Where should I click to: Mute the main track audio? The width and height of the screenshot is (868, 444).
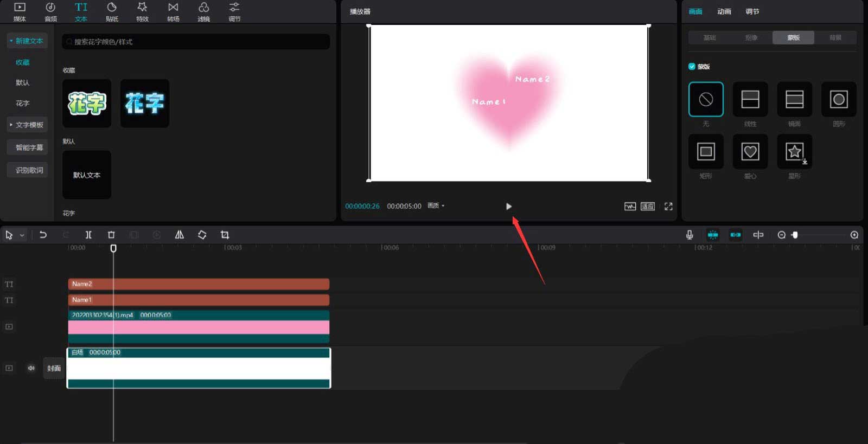point(31,368)
